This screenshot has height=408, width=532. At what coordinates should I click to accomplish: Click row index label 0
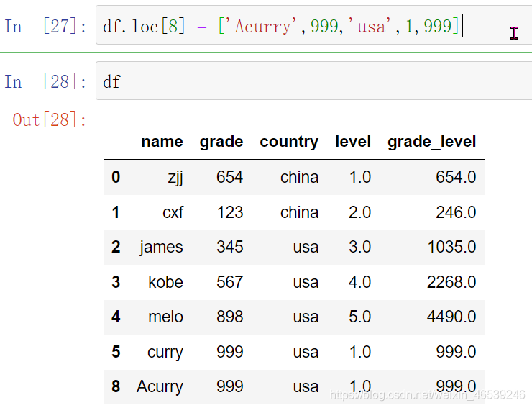pyautogui.click(x=116, y=177)
